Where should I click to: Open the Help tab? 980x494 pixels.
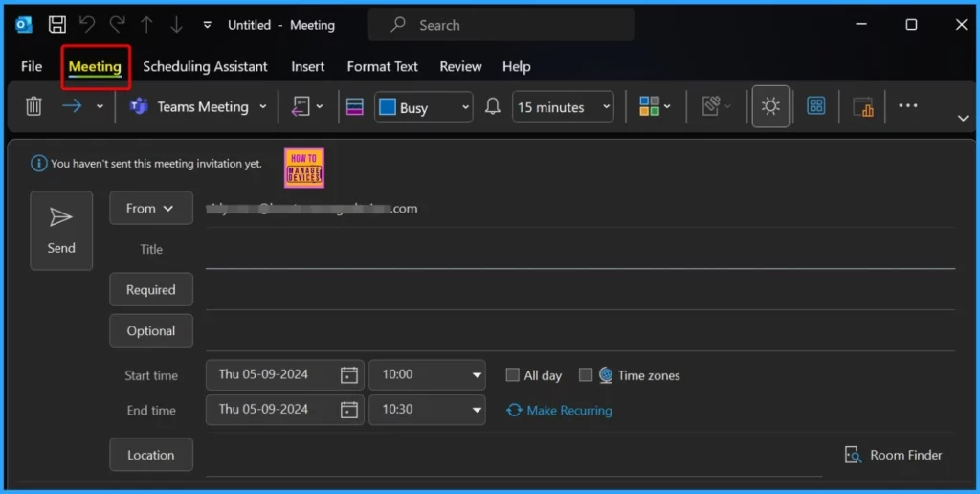tap(516, 66)
